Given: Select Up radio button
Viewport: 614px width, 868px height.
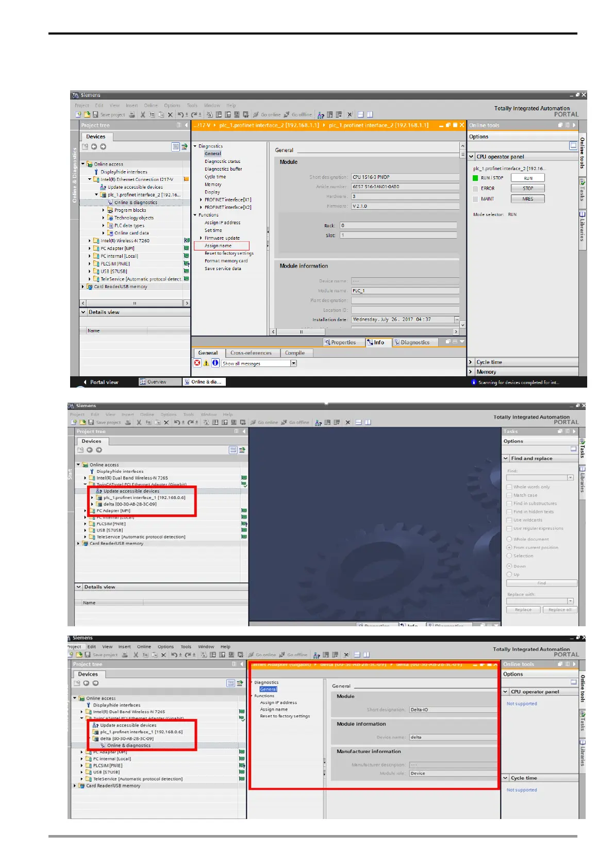Looking at the screenshot, I should (x=509, y=574).
